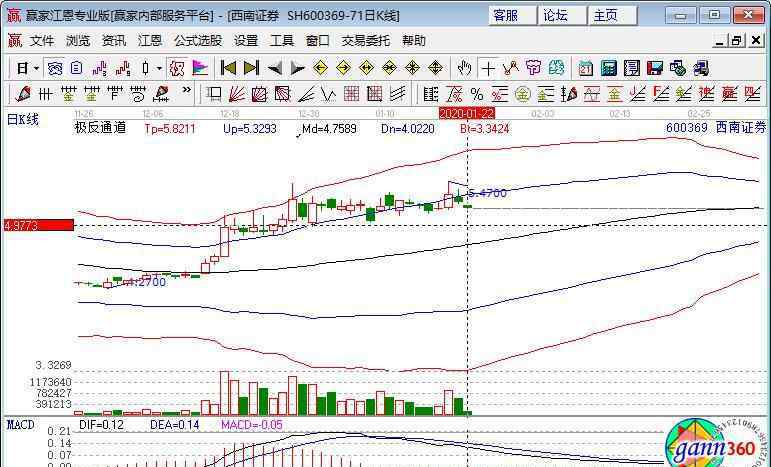Click the 600369 西南证券 stock name
This screenshot has width=771, height=467.
(716, 128)
